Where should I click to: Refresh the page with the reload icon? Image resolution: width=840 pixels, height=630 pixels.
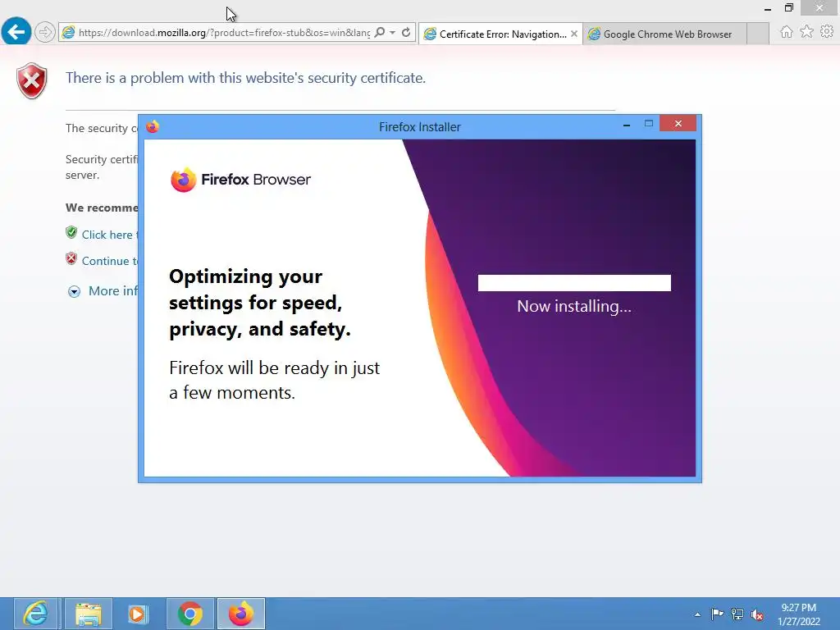point(406,33)
